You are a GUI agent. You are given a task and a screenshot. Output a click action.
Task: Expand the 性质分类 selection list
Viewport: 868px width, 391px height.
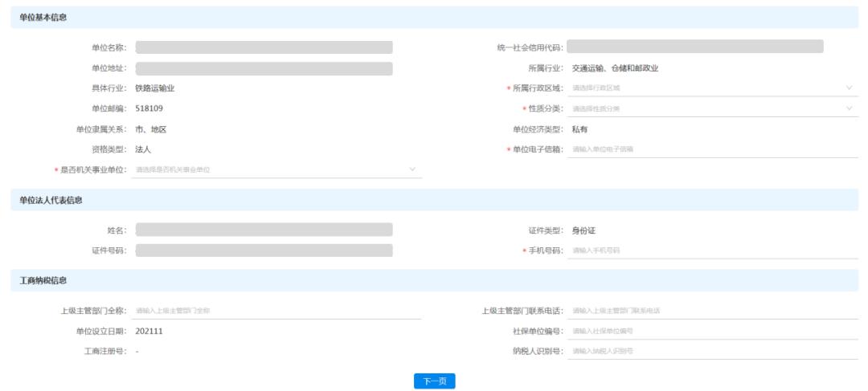point(711,108)
